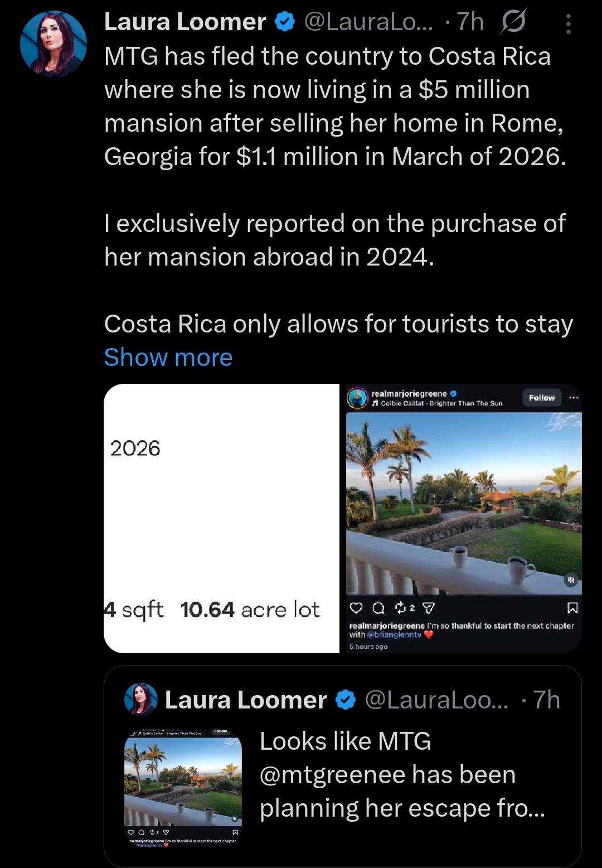Tap the repost icon showing count 2

click(x=405, y=608)
